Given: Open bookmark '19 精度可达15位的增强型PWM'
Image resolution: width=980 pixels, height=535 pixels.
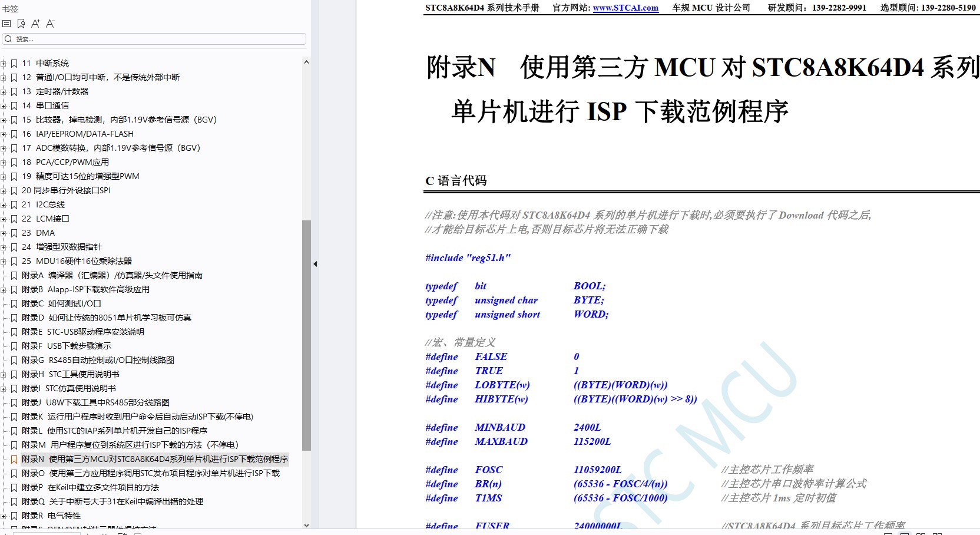Looking at the screenshot, I should [x=81, y=176].
